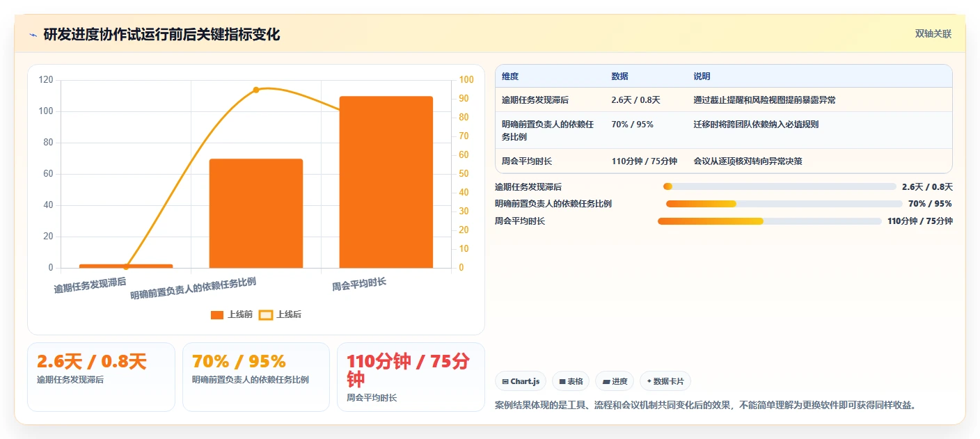This screenshot has width=980, height=439.
Task: Click 周会平均时长 x-axis label in chart
Action: point(359,284)
